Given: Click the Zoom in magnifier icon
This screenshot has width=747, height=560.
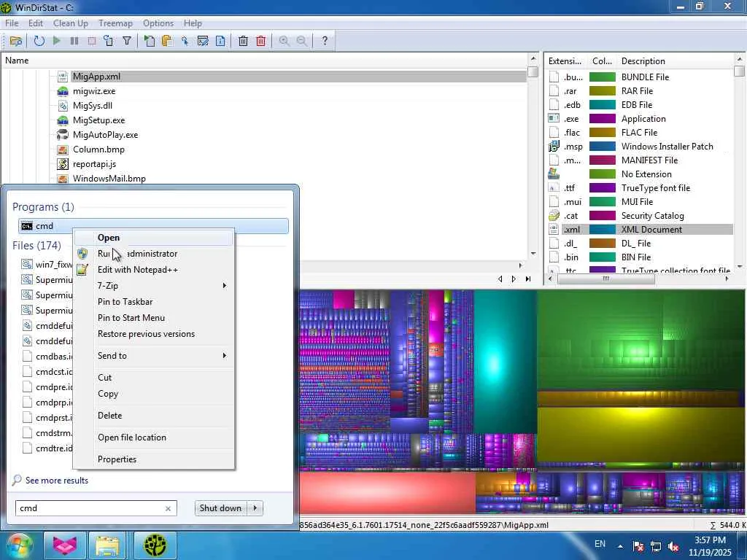Looking at the screenshot, I should pyautogui.click(x=284, y=41).
